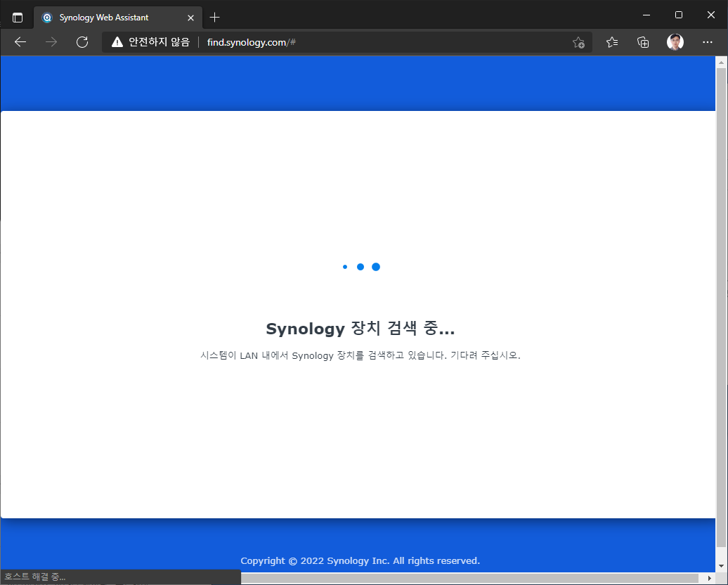The width and height of the screenshot is (728, 585).
Task: Open a new browser tab
Action: (214, 18)
